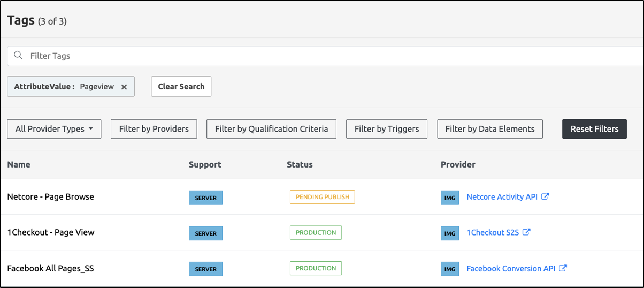Open the All Provider Types dropdown
This screenshot has height=288, width=644.
pyautogui.click(x=54, y=129)
